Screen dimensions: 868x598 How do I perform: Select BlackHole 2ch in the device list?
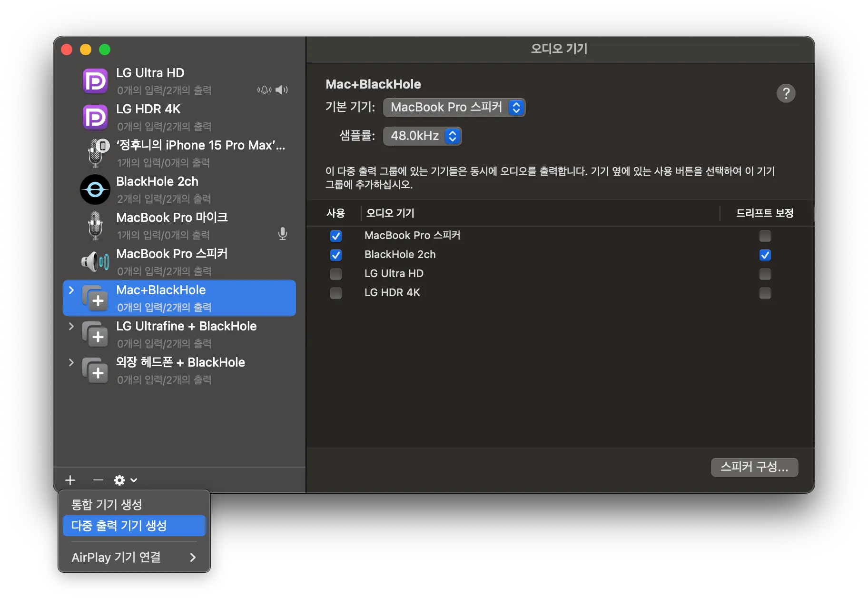click(x=179, y=189)
